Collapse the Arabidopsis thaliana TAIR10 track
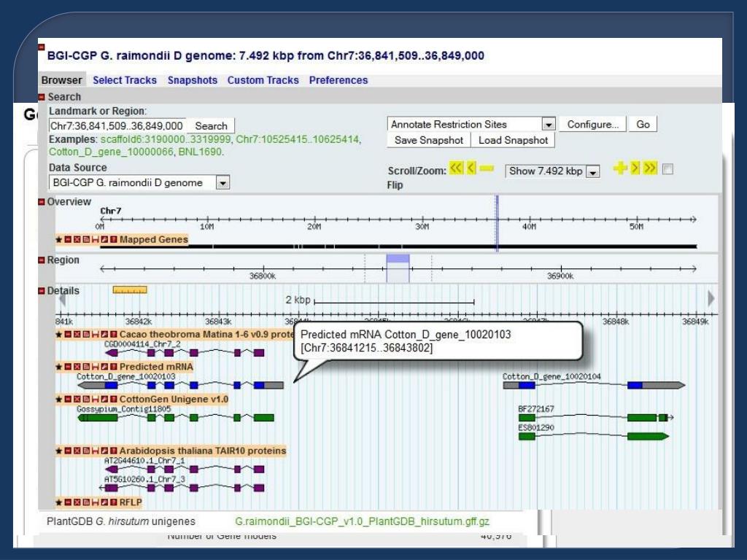Viewport: 747px width, 560px height. click(68, 451)
